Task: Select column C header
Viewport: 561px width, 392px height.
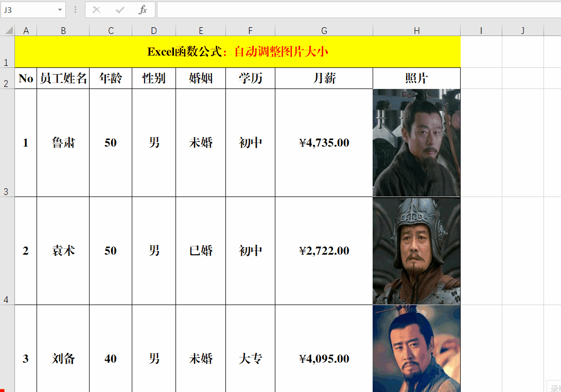Action: click(x=111, y=30)
